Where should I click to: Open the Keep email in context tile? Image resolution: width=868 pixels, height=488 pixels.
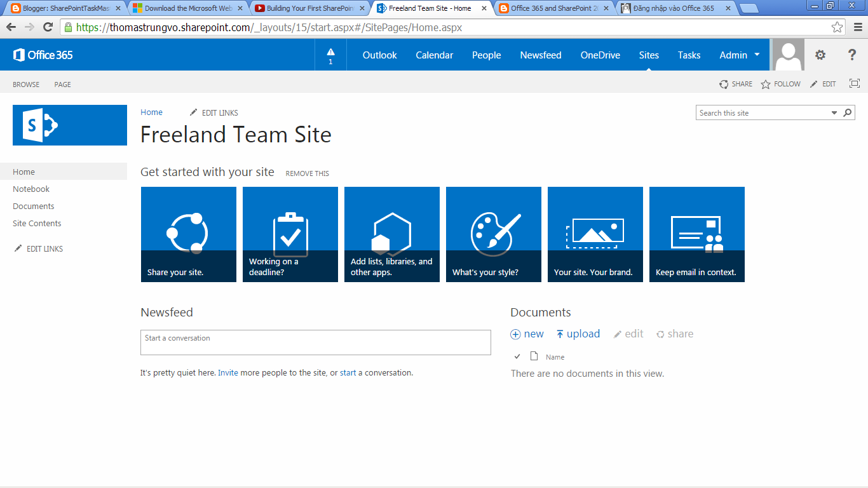point(697,234)
